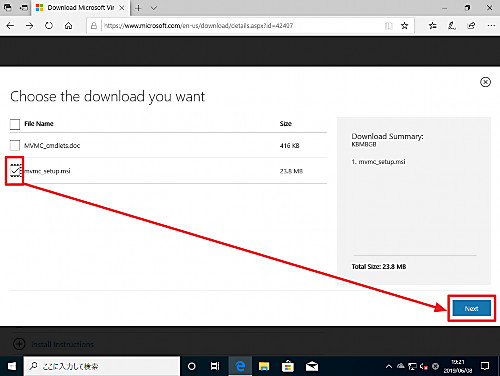Open a new browser tab
Image resolution: width=500 pixels, height=376 pixels.
pyautogui.click(x=138, y=8)
